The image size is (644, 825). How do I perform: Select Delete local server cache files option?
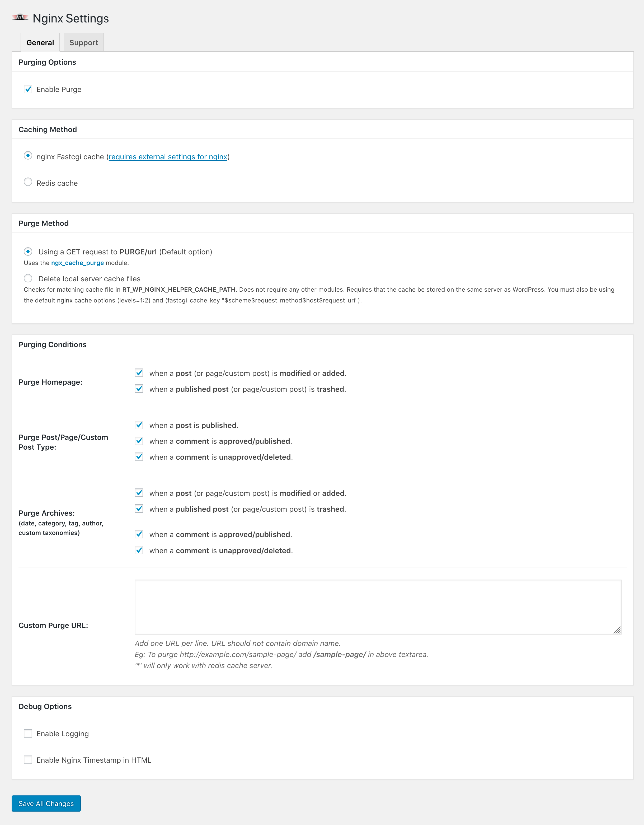[x=28, y=278]
